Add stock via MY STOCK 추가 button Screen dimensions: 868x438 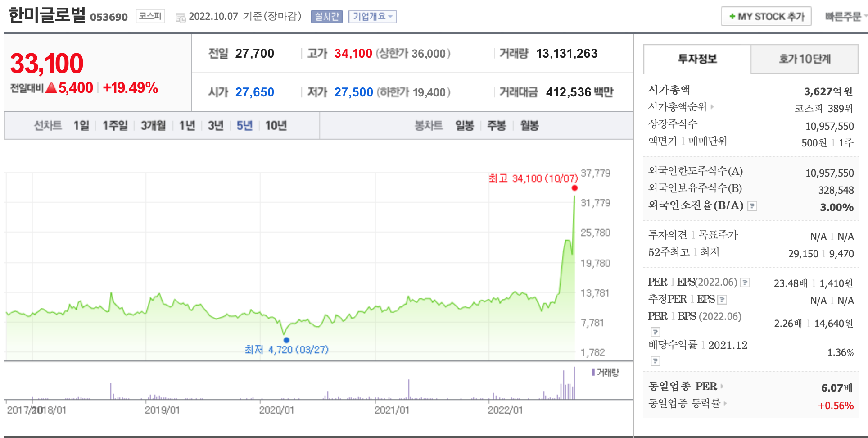coord(766,17)
